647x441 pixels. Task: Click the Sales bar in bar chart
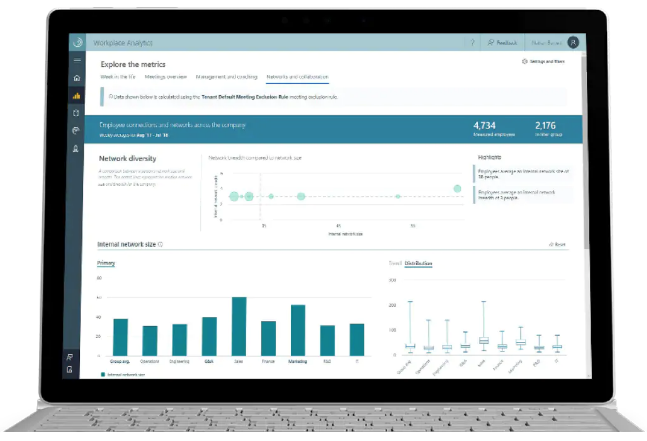(x=239, y=326)
